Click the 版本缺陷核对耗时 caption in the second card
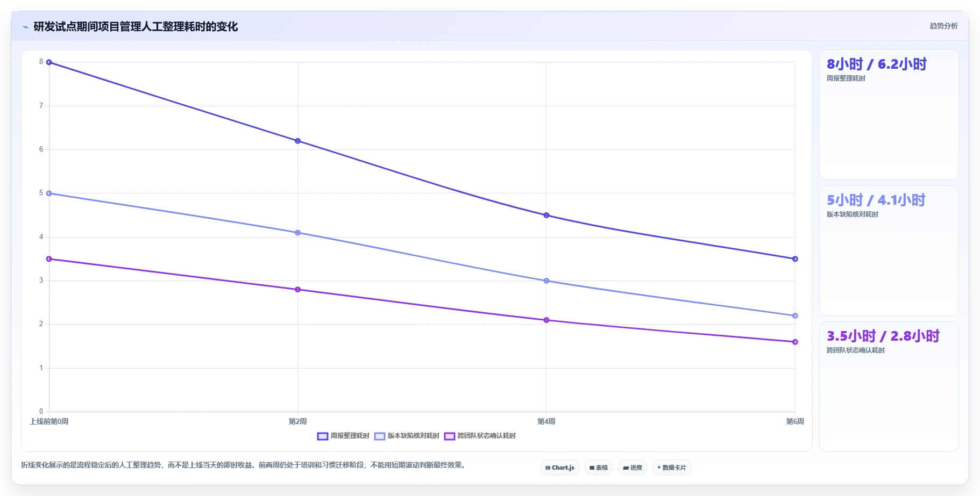Image resolution: width=980 pixels, height=496 pixels. [853, 214]
